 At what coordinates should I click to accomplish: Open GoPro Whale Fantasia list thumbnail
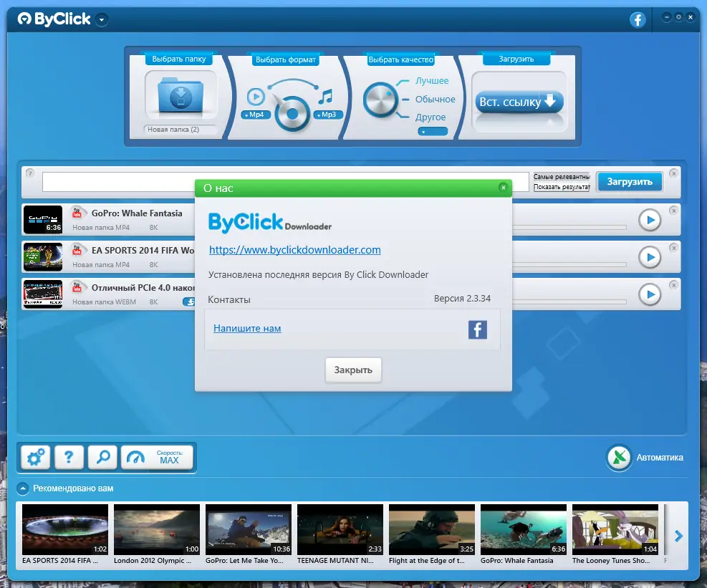(x=43, y=220)
